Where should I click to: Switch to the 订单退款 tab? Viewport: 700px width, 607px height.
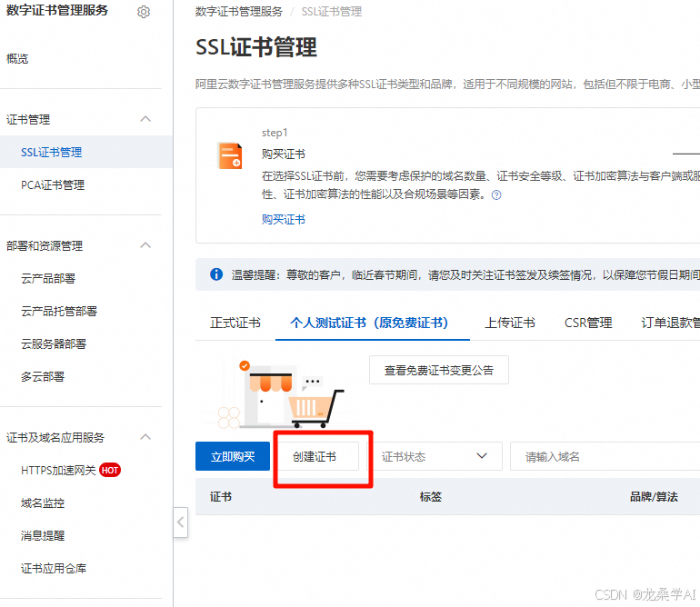(670, 323)
